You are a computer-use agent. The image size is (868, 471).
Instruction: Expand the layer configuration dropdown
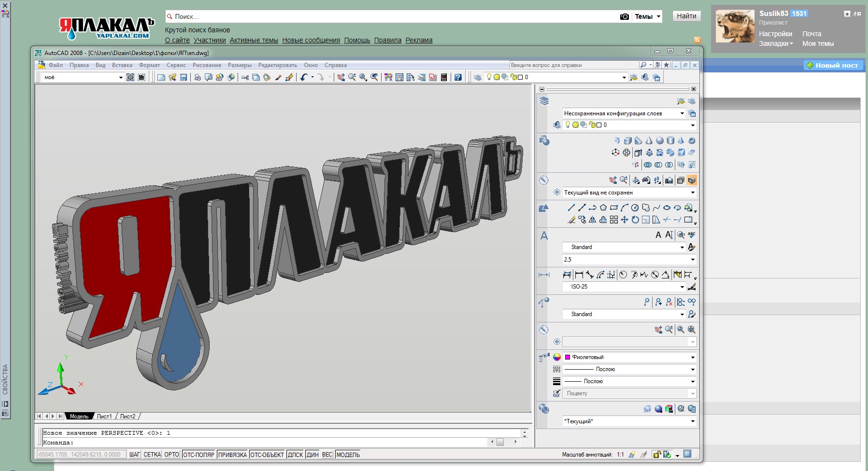point(624,113)
